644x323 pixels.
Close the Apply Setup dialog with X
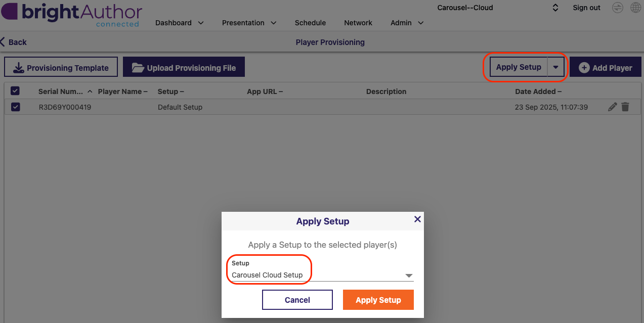[417, 219]
